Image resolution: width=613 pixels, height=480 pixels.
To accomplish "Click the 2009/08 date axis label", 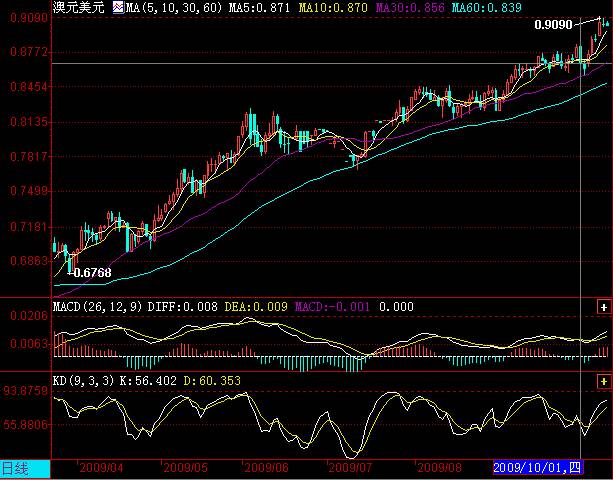I will 439,468.
